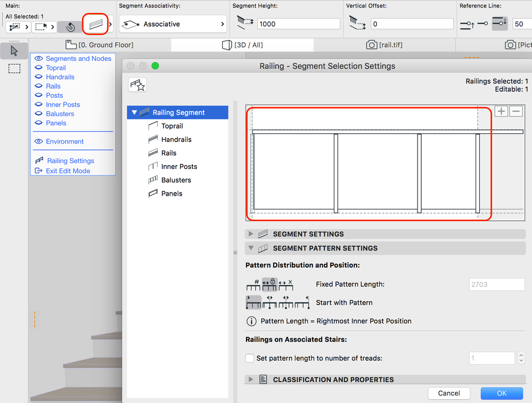Collapse the Railing Segment tree item

coord(134,112)
